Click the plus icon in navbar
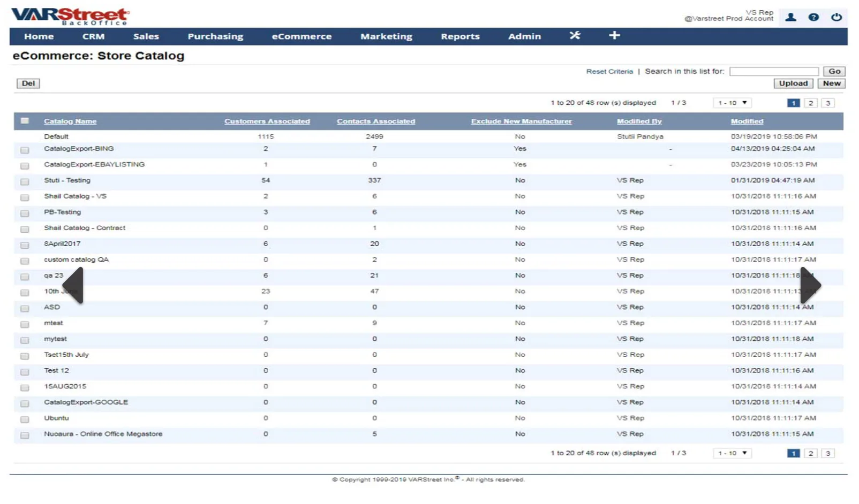Image resolution: width=859 pixels, height=504 pixels. (614, 35)
